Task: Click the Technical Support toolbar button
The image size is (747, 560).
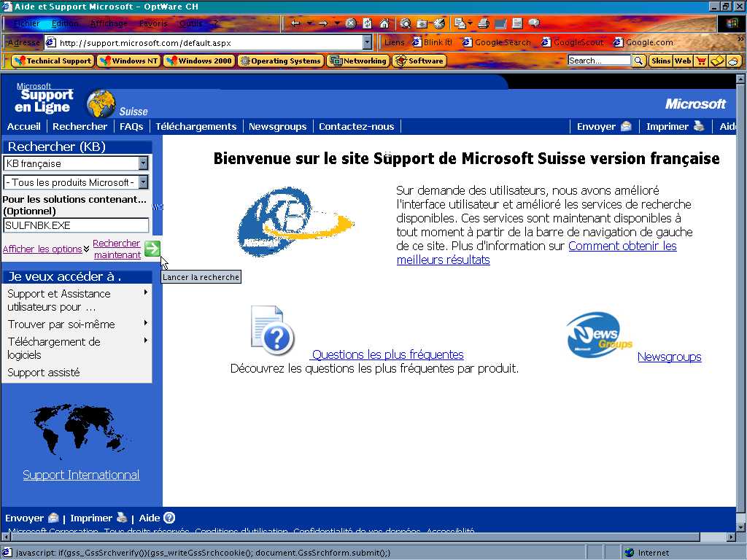Action: (53, 61)
